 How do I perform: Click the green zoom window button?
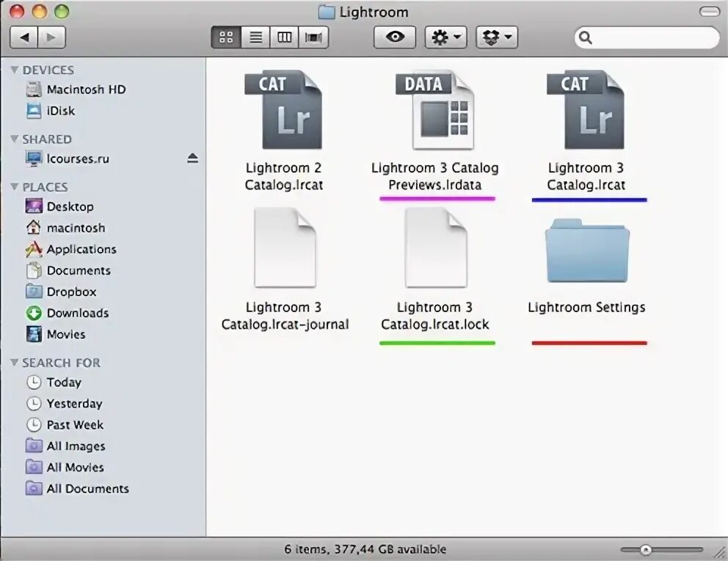pos(62,12)
